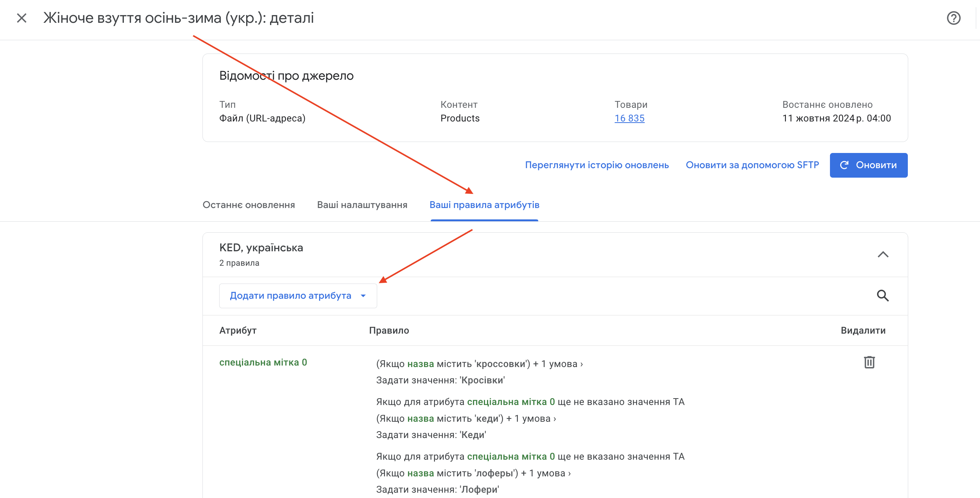Click the Products content value
980x498 pixels.
click(460, 118)
